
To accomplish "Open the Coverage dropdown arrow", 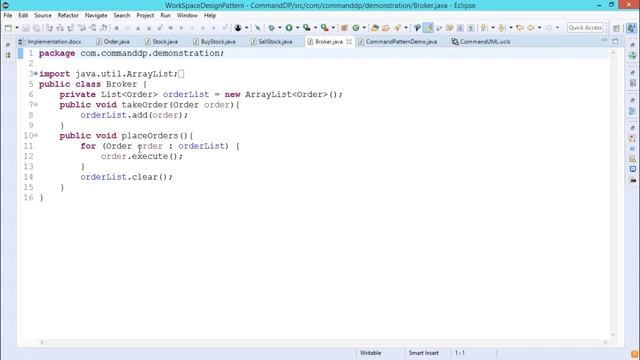I will (x=315, y=28).
